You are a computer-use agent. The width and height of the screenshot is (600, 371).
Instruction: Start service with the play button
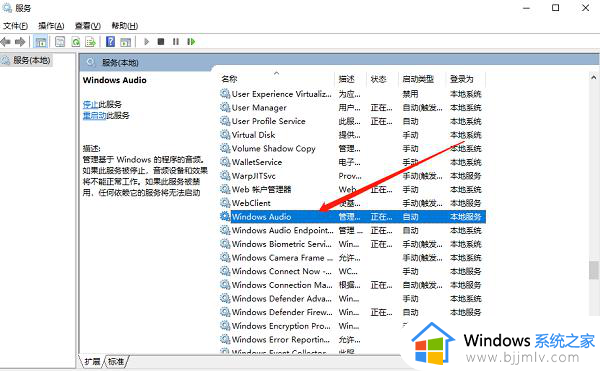147,42
